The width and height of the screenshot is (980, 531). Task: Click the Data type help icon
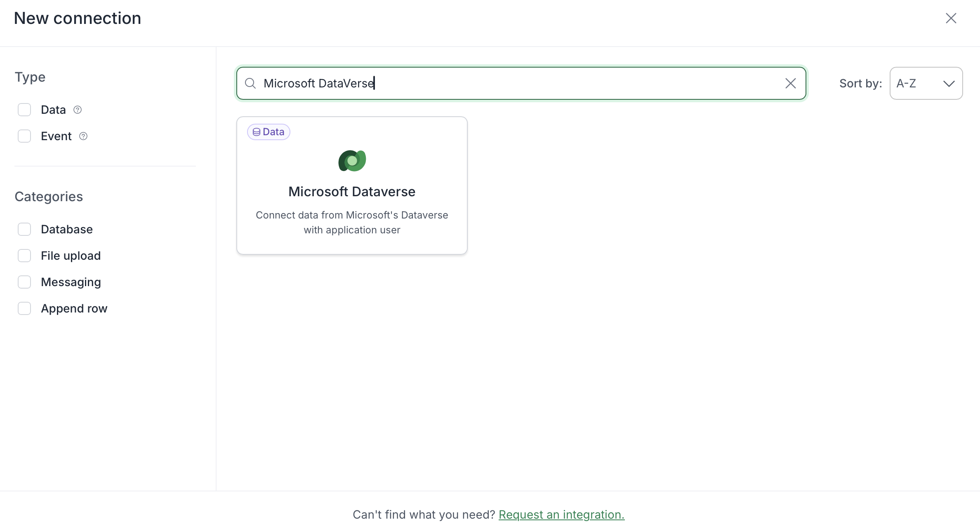[78, 110]
